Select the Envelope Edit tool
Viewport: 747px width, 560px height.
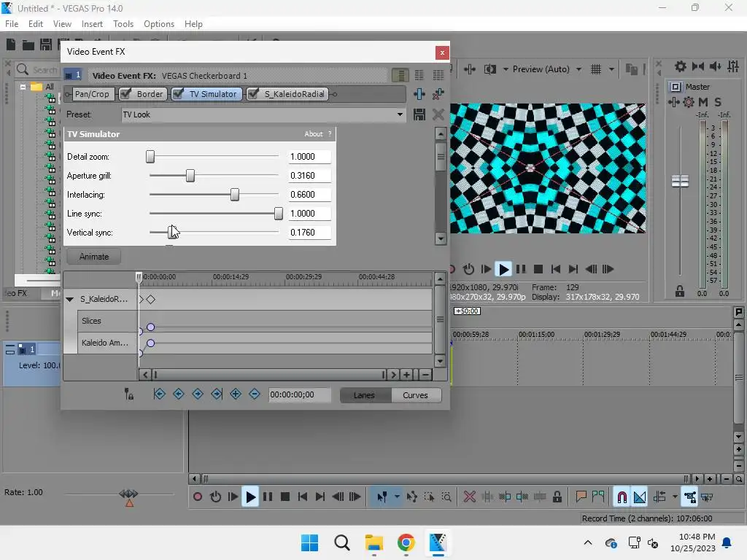tap(411, 497)
